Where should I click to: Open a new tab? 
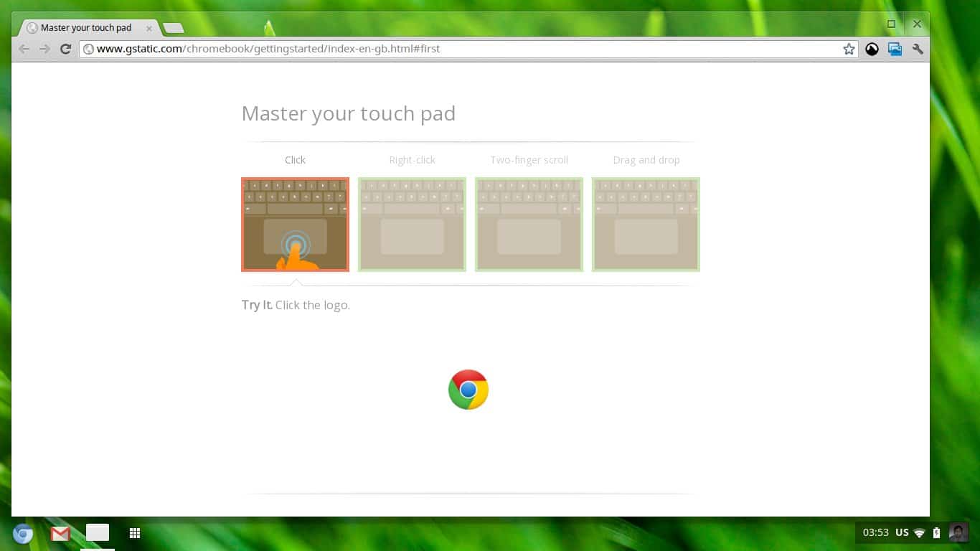[x=174, y=28]
